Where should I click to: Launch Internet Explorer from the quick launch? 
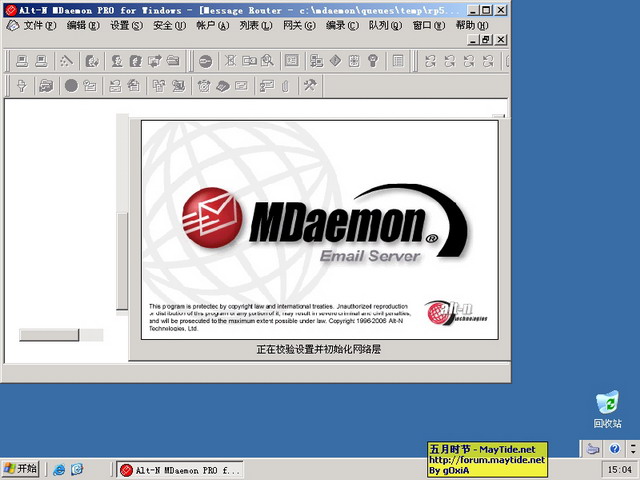tap(59, 469)
